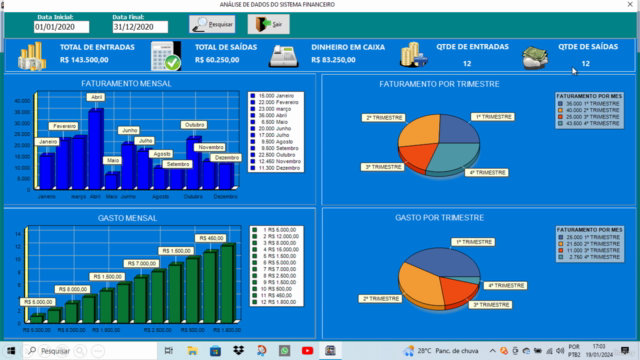
Task: Open Dropbox from taskbar
Action: (x=238, y=351)
